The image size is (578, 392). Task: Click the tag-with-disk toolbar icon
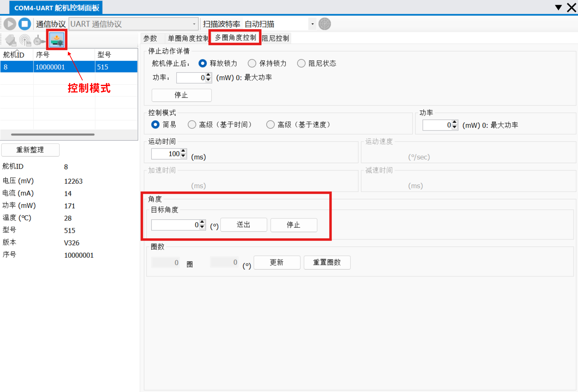click(11, 40)
